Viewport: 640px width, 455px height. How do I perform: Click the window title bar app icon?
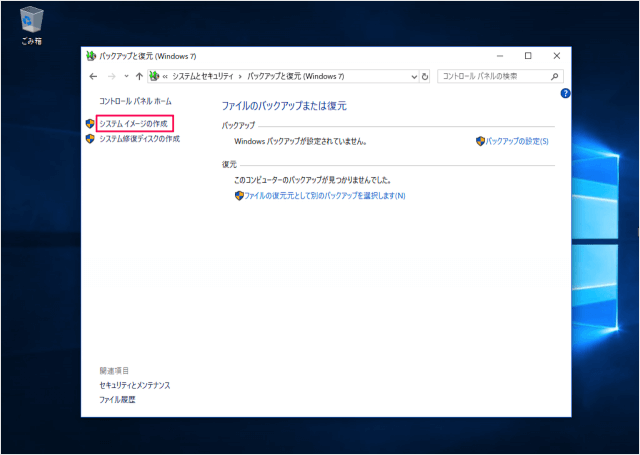[x=92, y=55]
